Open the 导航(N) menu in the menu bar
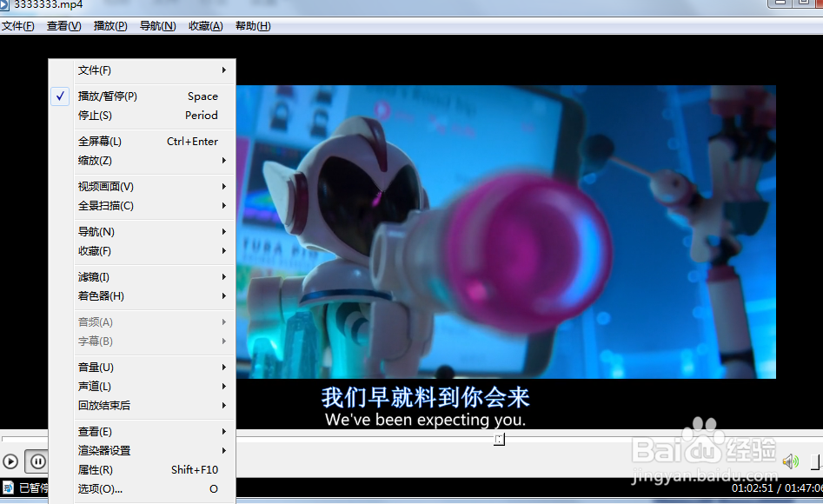This screenshot has height=504, width=823. click(156, 25)
